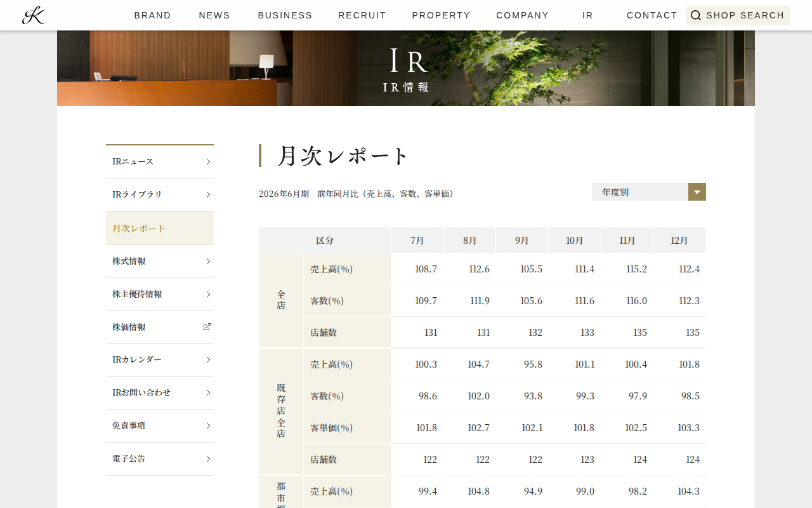812x508 pixels.
Task: Open the CONTACT page link
Action: point(652,15)
